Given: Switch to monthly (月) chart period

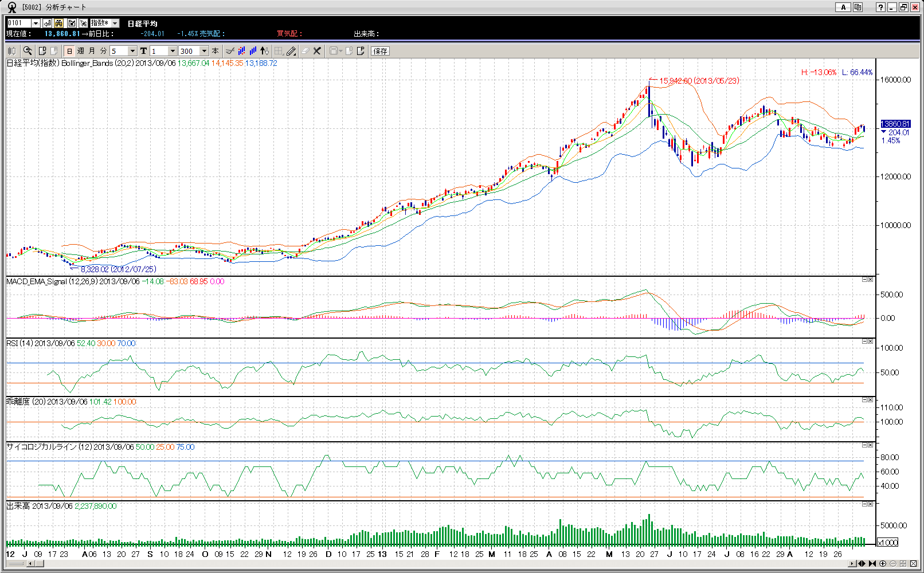Looking at the screenshot, I should click(x=92, y=51).
